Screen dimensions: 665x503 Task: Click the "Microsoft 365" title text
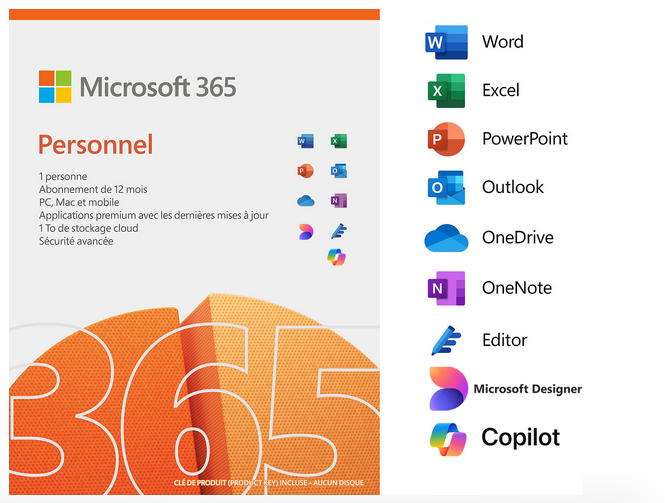[158, 87]
